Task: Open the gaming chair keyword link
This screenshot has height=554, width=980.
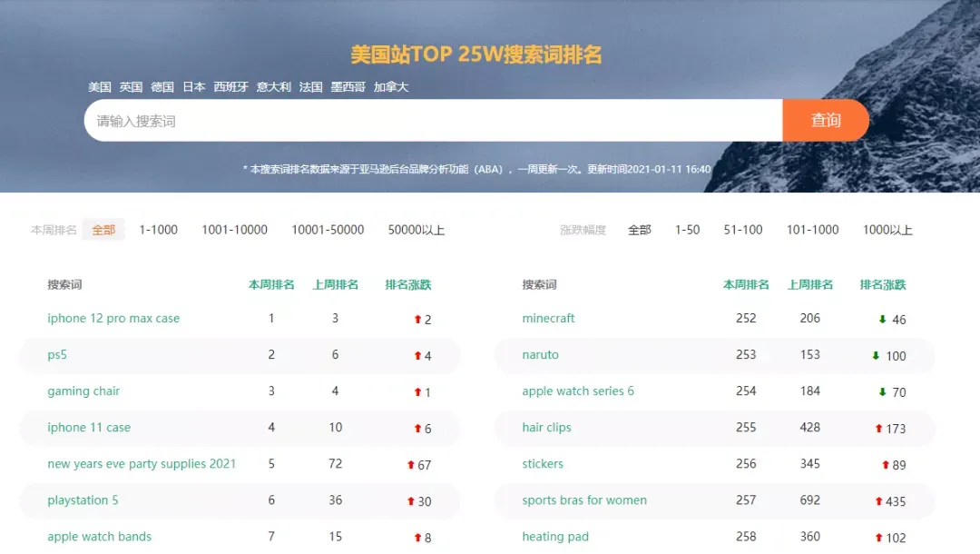Action: [83, 391]
